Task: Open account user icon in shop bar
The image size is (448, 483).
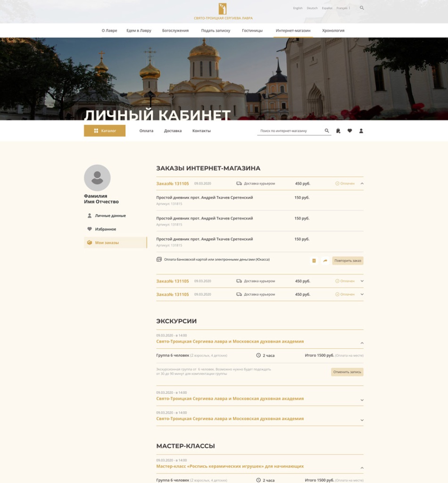Action: coord(361,131)
